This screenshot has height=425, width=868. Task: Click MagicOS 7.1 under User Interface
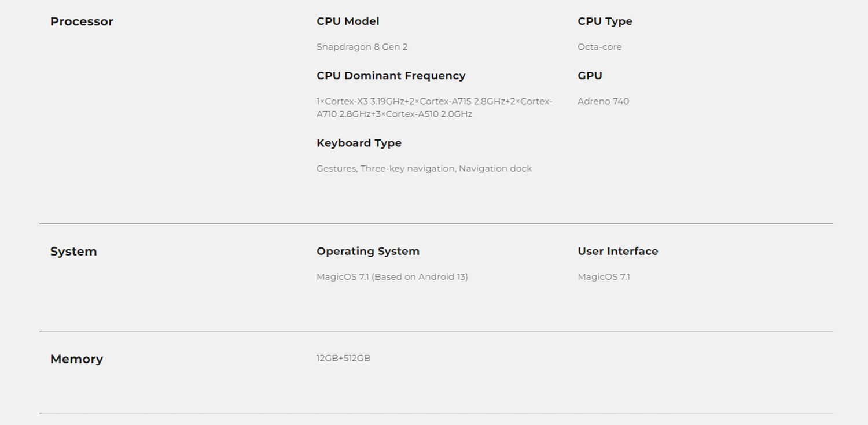(x=604, y=277)
